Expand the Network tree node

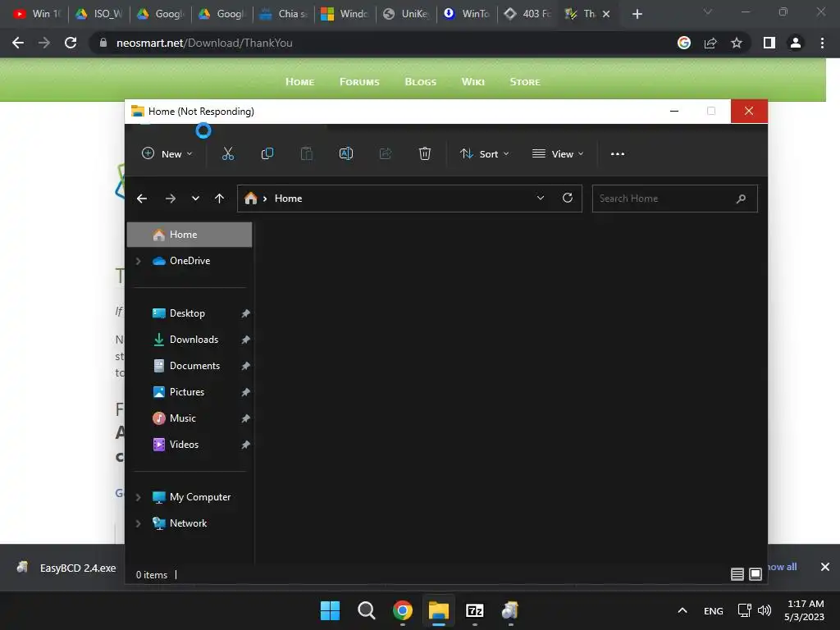coord(138,523)
